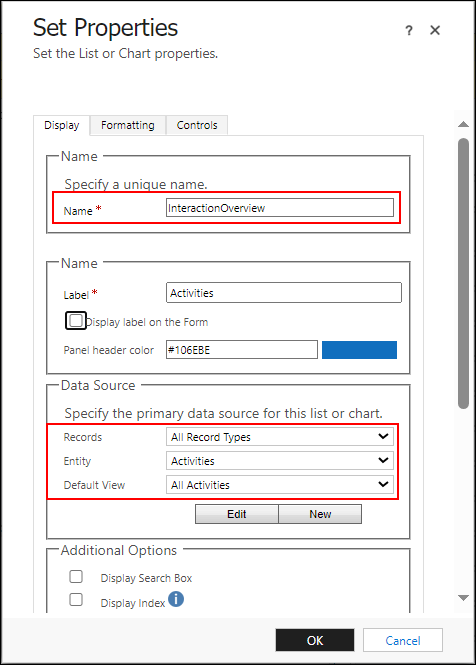This screenshot has width=476, height=665.
Task: Click the Name field containing InteractionOverview
Action: (x=280, y=208)
